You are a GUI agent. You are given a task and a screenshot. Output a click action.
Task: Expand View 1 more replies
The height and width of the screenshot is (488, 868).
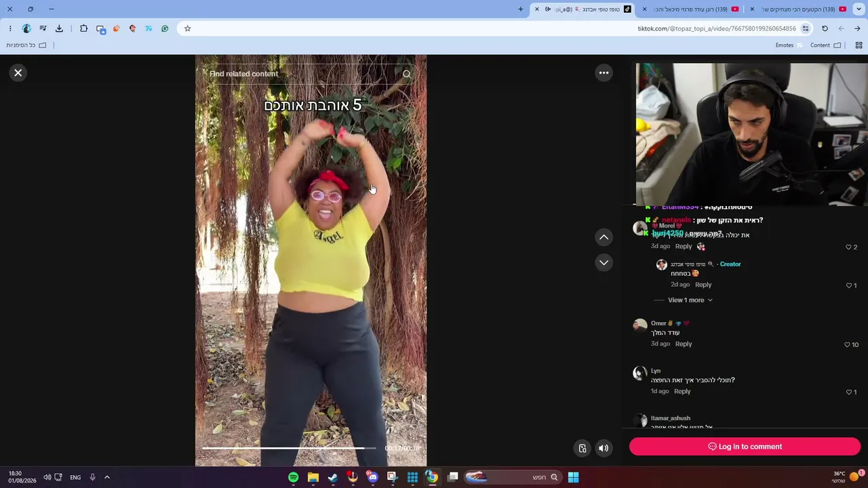[x=690, y=300]
